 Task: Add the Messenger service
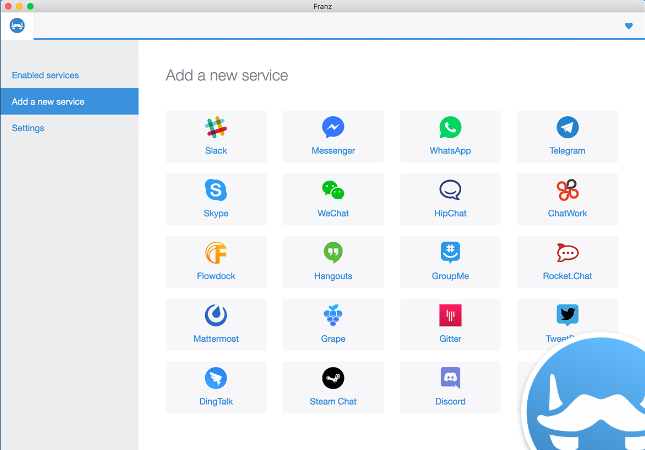(x=333, y=136)
